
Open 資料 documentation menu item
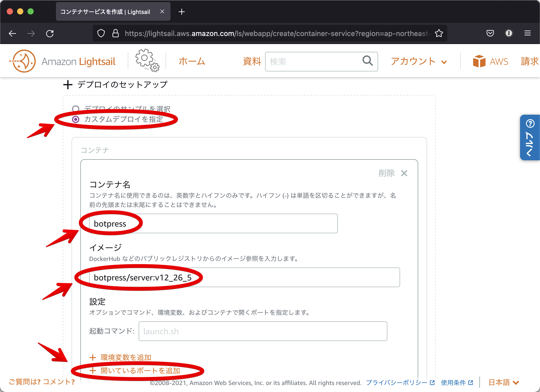(x=252, y=61)
